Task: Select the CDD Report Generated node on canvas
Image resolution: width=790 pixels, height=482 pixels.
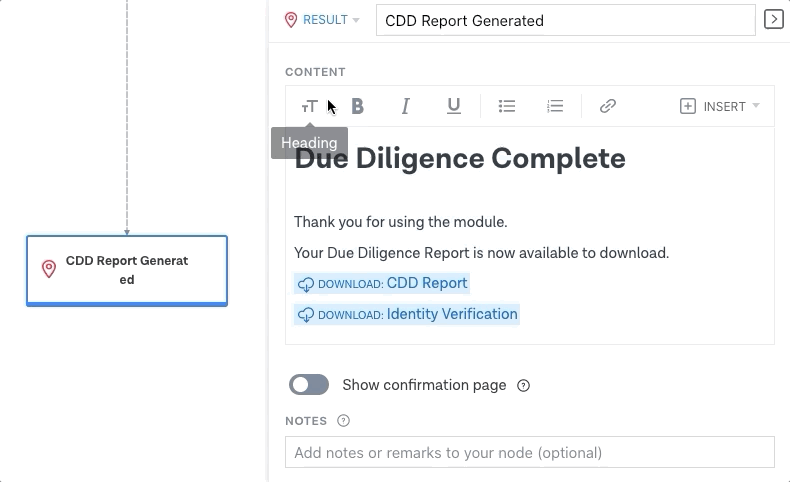Action: 127,270
